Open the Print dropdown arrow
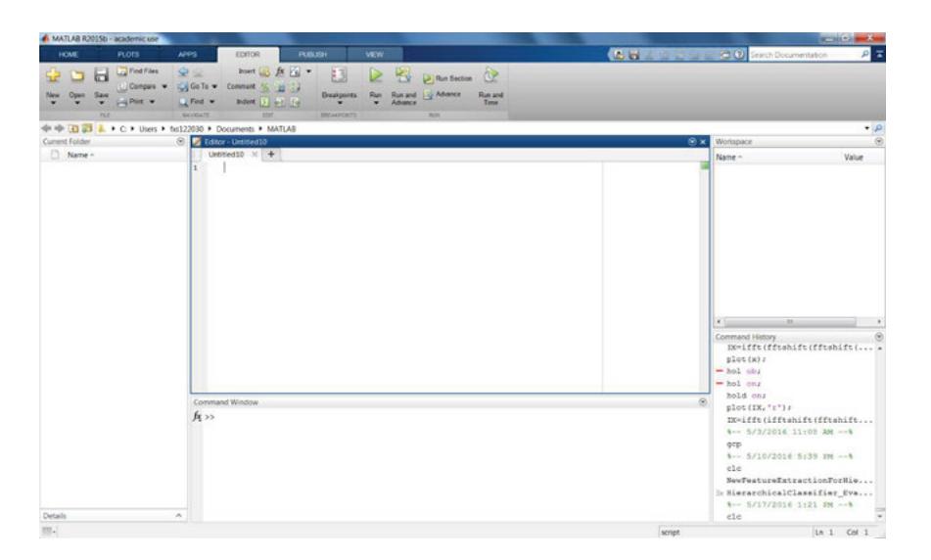This screenshot has width=931, height=560. (x=152, y=102)
